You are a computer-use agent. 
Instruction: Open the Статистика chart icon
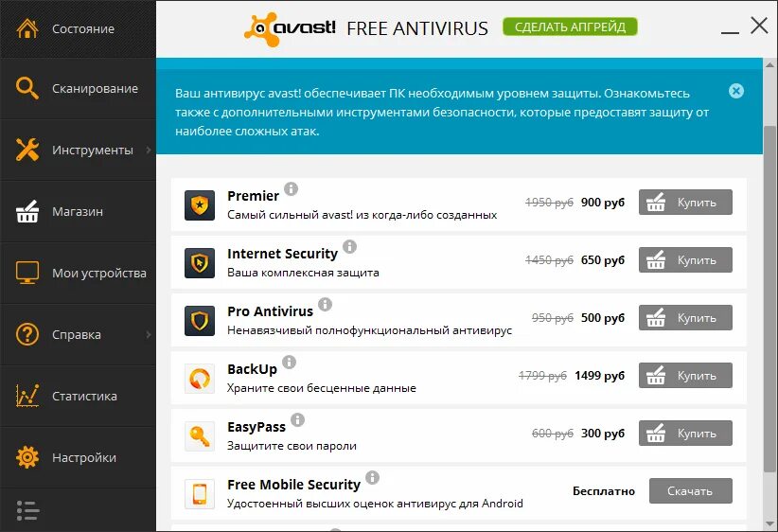(27, 396)
